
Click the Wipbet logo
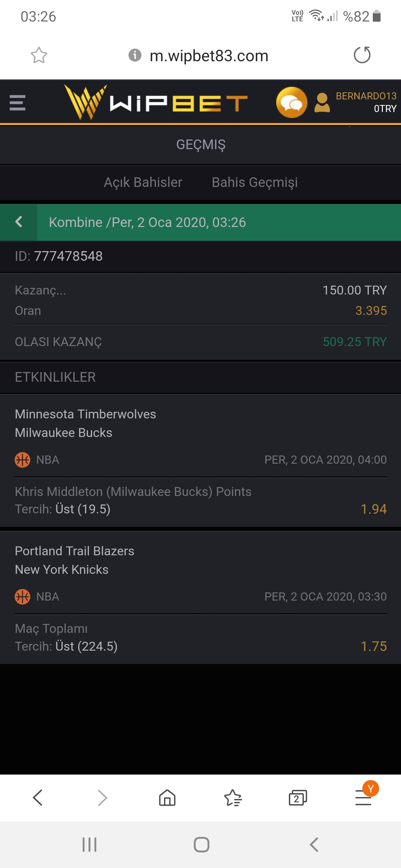coord(156,102)
